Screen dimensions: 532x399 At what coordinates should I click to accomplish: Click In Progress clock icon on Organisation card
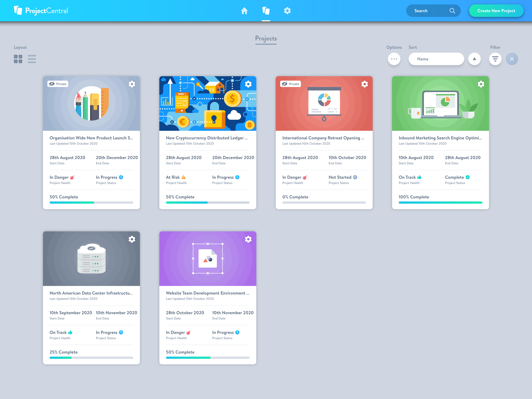pos(121,177)
